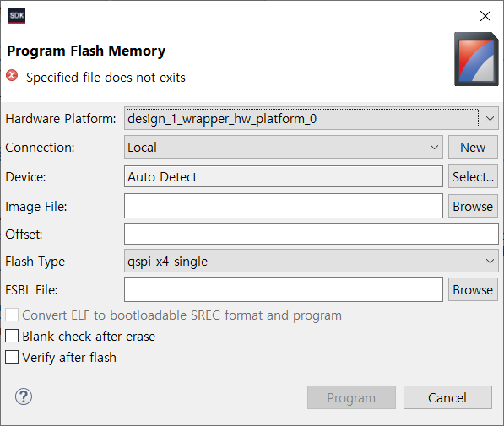
Task: Browse for the FSBL File
Action: pyautogui.click(x=473, y=289)
